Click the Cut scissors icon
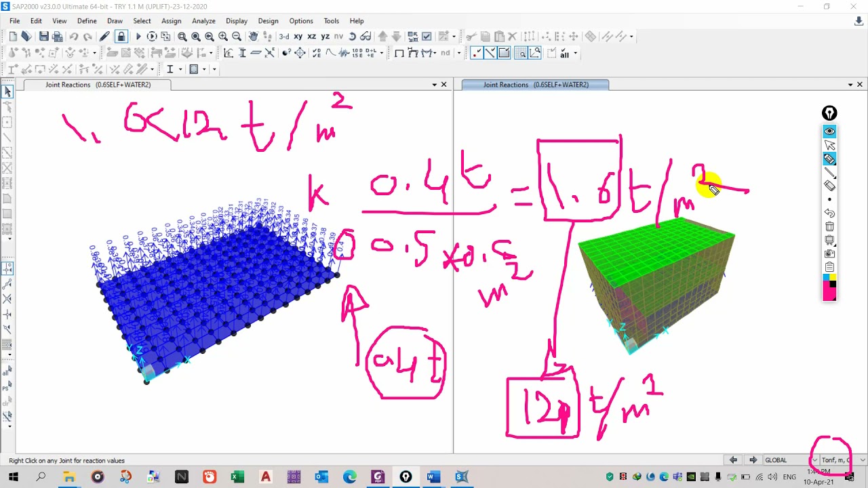868x488 pixels. coord(471,36)
